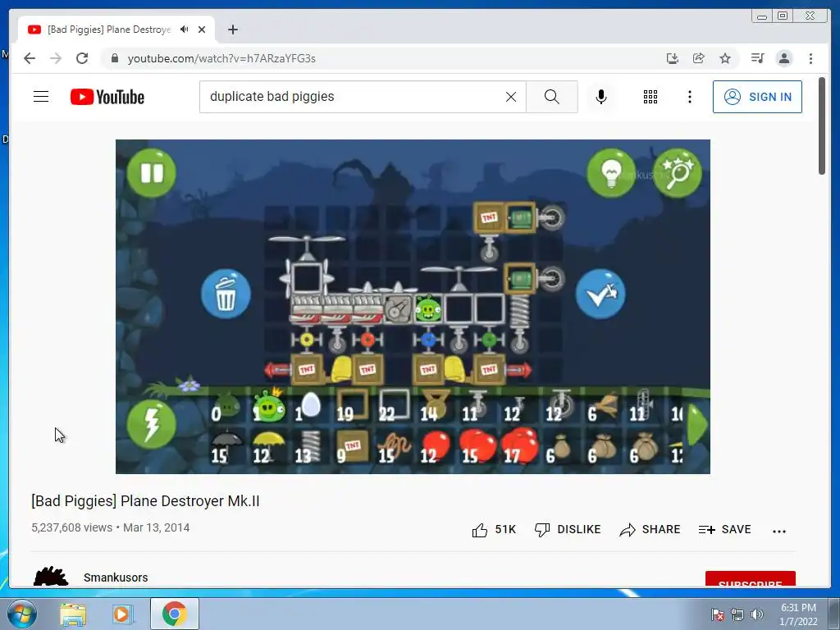Click the green right arrow in parts tray
This screenshot has width=840, height=630.
[x=697, y=423]
